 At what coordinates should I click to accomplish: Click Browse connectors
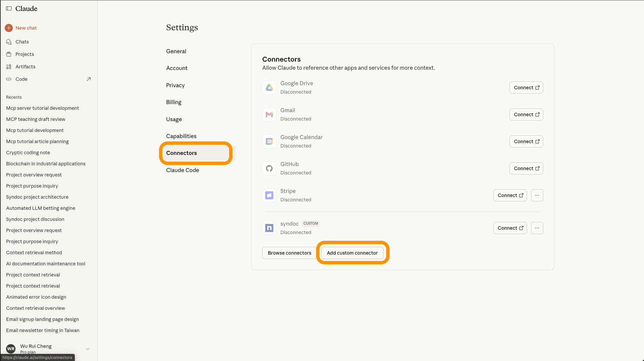(289, 253)
